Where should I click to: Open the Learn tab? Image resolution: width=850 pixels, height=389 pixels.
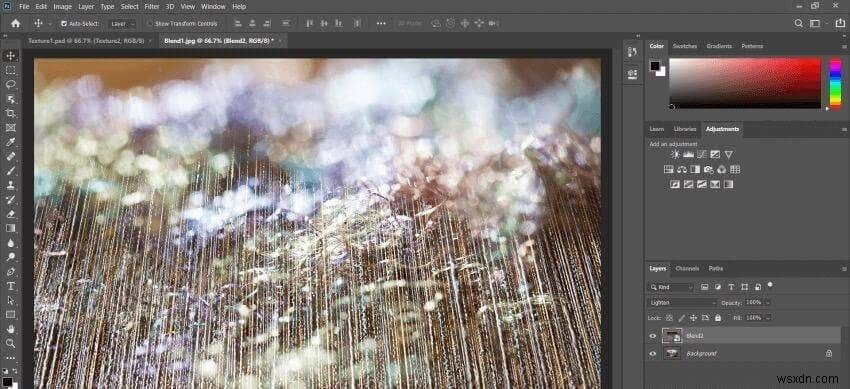click(656, 129)
